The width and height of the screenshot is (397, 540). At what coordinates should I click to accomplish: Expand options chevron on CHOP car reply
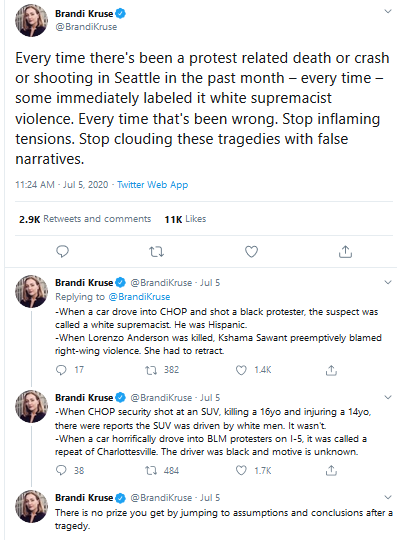tap(388, 282)
